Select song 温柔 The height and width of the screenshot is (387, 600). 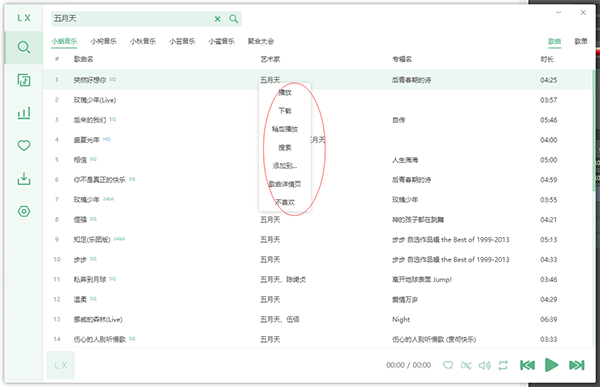click(x=80, y=299)
